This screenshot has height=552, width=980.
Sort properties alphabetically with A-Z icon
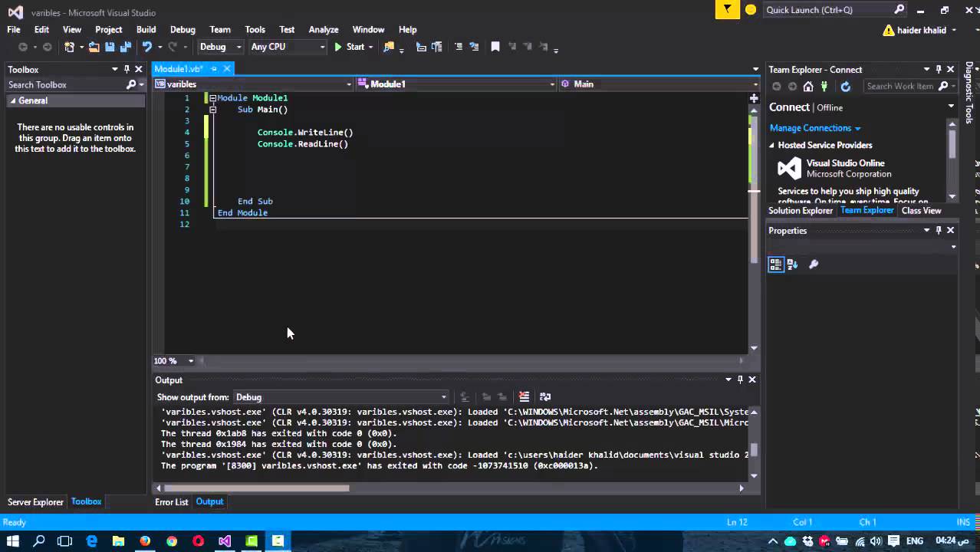[x=792, y=264]
